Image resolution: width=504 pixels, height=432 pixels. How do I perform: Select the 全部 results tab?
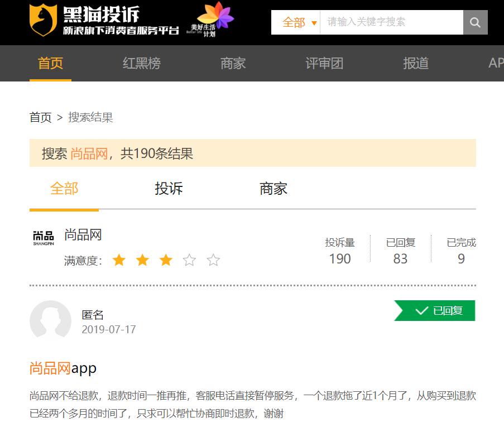coord(63,189)
